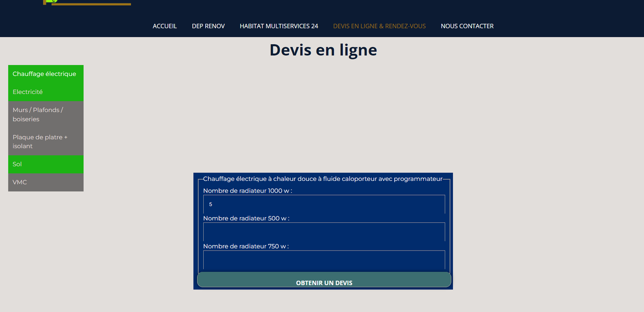This screenshot has height=312, width=644.
Task: Click the 'Devis en ligne' page heading
Action: [323, 50]
